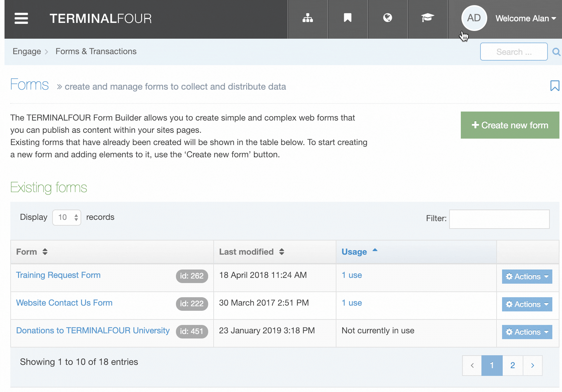Open the hamburger main menu

tap(21, 18)
